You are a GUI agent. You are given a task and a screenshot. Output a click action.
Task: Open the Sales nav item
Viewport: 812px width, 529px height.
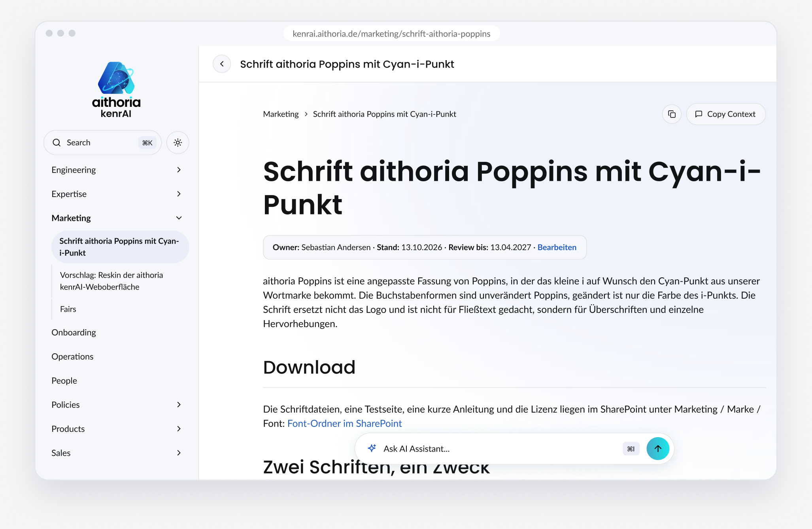tap(61, 453)
